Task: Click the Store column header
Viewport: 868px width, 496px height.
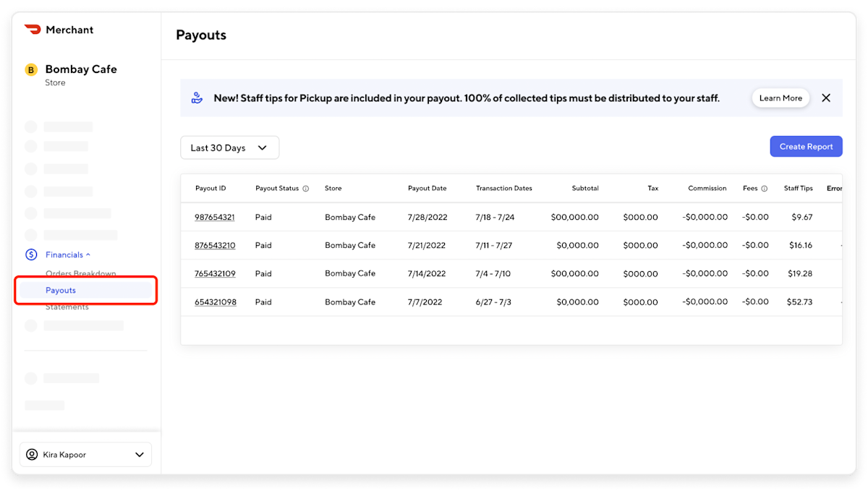Action: pos(333,188)
